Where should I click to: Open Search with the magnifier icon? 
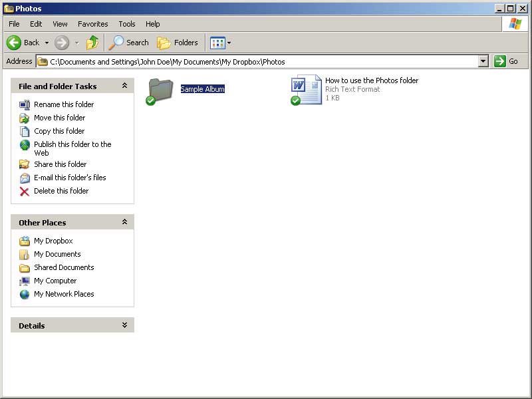116,43
